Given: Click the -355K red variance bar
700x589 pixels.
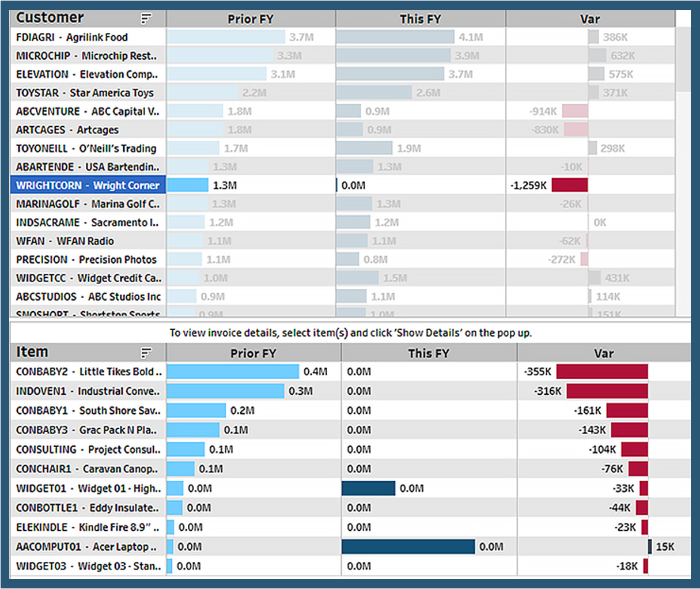Looking at the screenshot, I should (x=601, y=372).
